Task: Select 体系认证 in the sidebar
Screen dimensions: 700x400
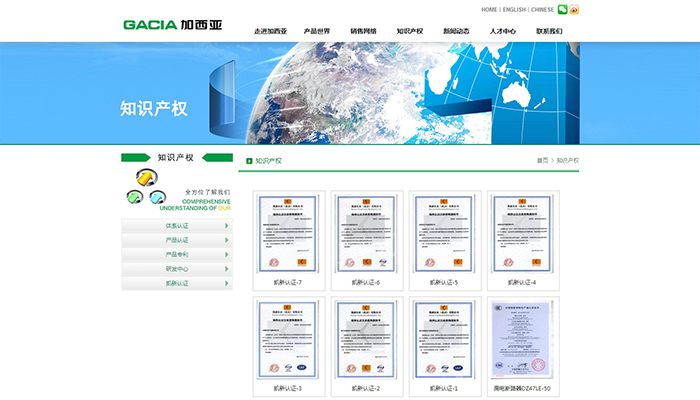Action: point(177,226)
